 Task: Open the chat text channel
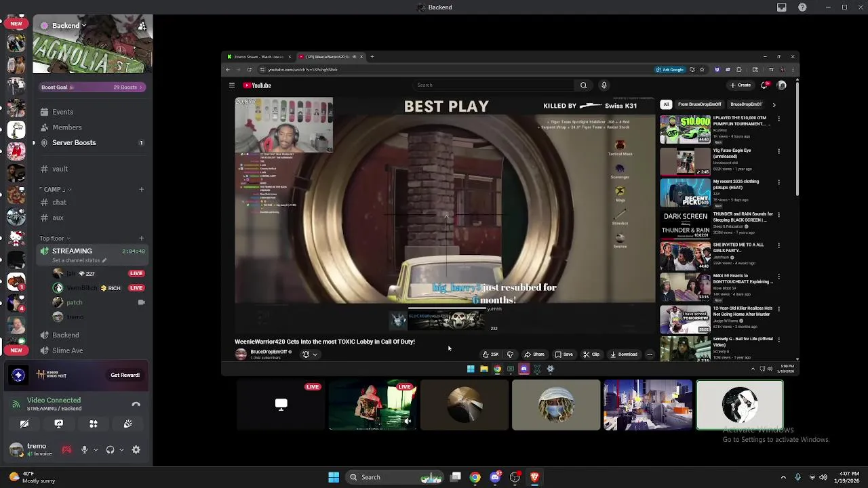(x=91, y=202)
